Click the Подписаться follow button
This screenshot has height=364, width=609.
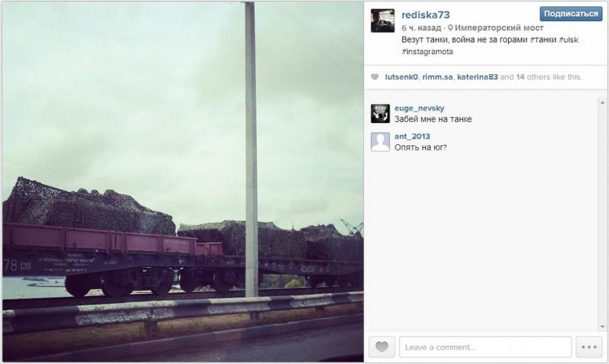(x=571, y=13)
